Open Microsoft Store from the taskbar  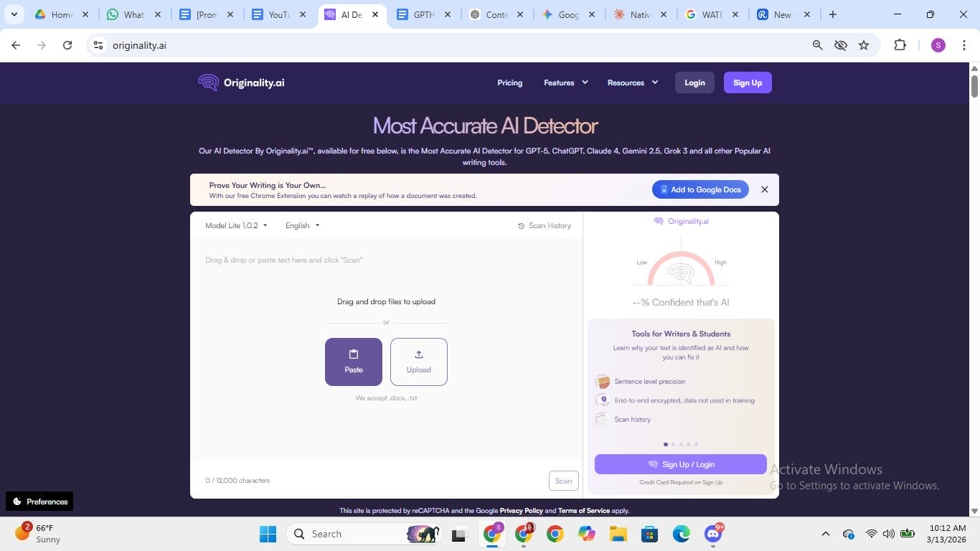pos(650,534)
